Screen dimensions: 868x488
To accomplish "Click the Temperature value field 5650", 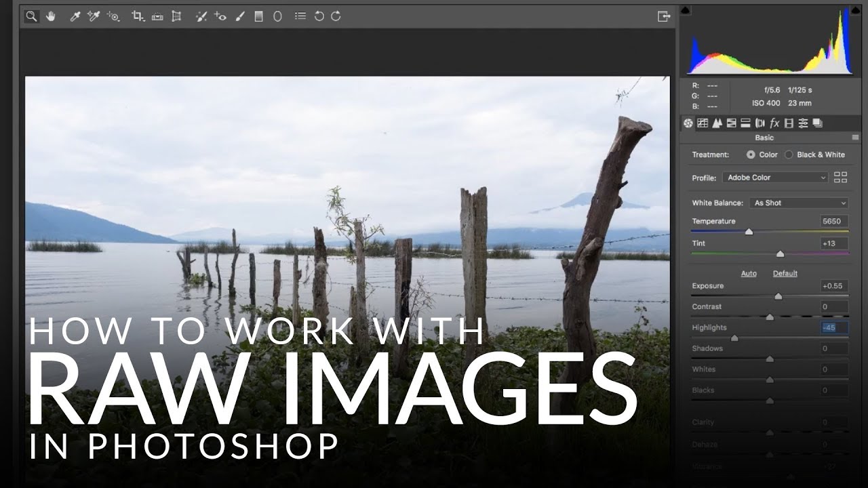I will coord(833,222).
